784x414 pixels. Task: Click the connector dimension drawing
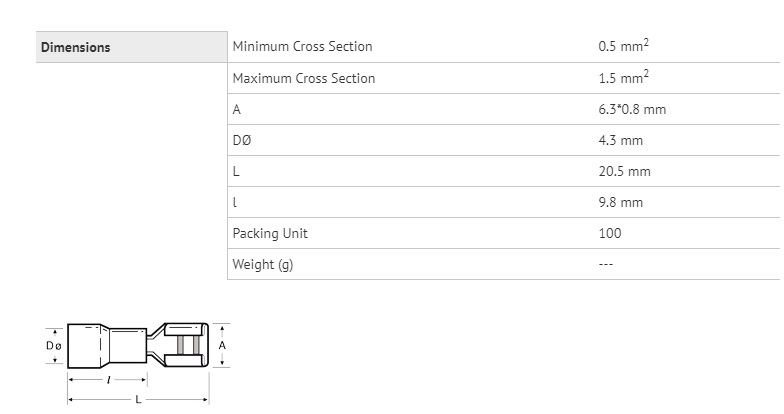[x=138, y=363]
